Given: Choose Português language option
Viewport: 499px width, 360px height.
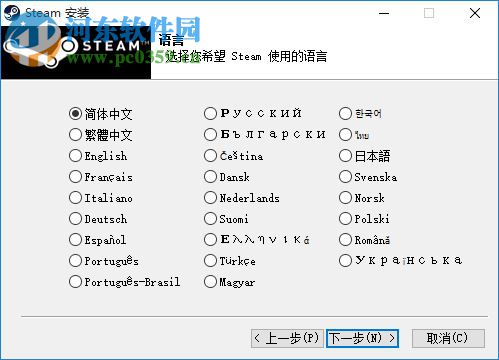Looking at the screenshot, I should click(x=75, y=261).
